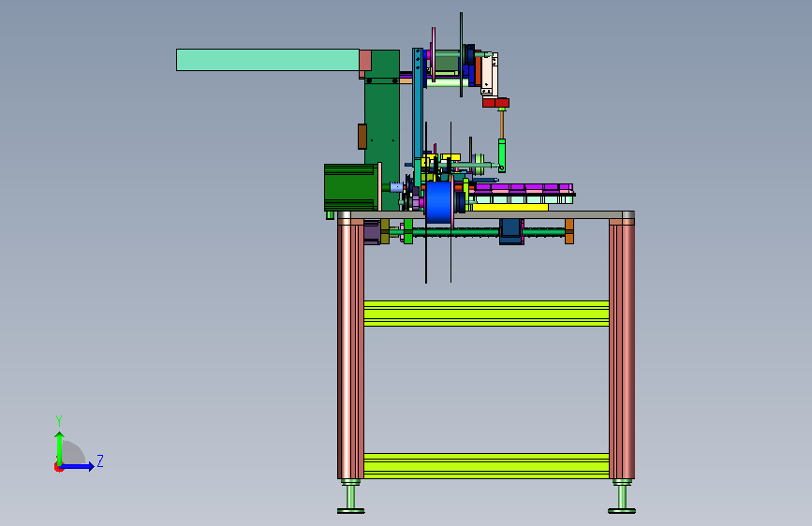The image size is (812, 526).
Task: Select the yellow plate on tabletop
Action: point(510,207)
